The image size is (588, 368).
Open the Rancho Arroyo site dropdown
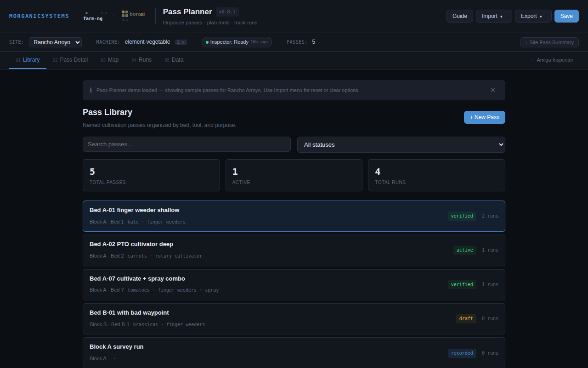coord(55,42)
